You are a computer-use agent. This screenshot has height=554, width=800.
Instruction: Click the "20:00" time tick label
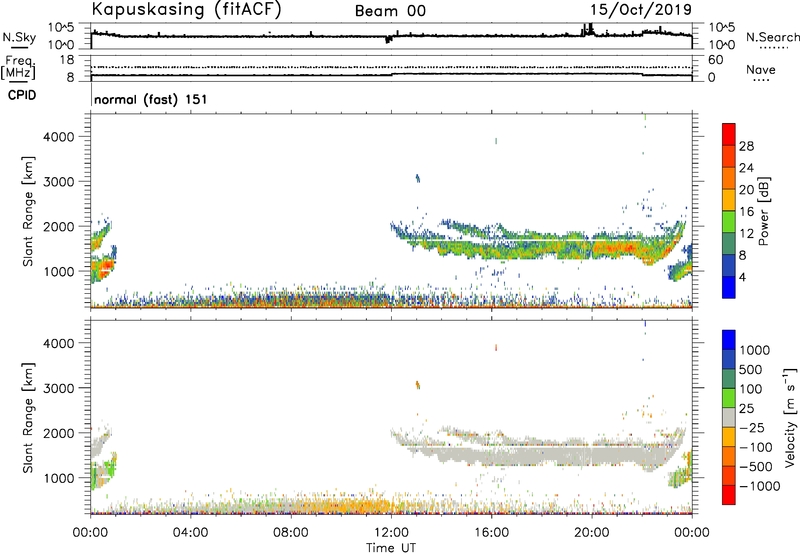pyautogui.click(x=592, y=533)
